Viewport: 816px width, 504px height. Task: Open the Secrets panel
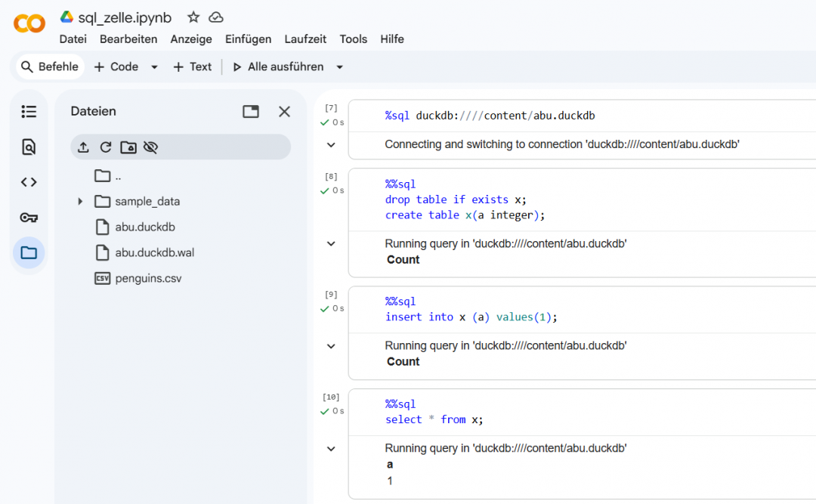tap(29, 217)
